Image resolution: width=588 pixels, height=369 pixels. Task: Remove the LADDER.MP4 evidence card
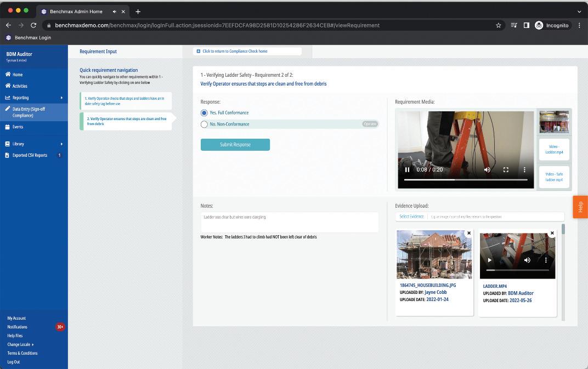pyautogui.click(x=552, y=233)
